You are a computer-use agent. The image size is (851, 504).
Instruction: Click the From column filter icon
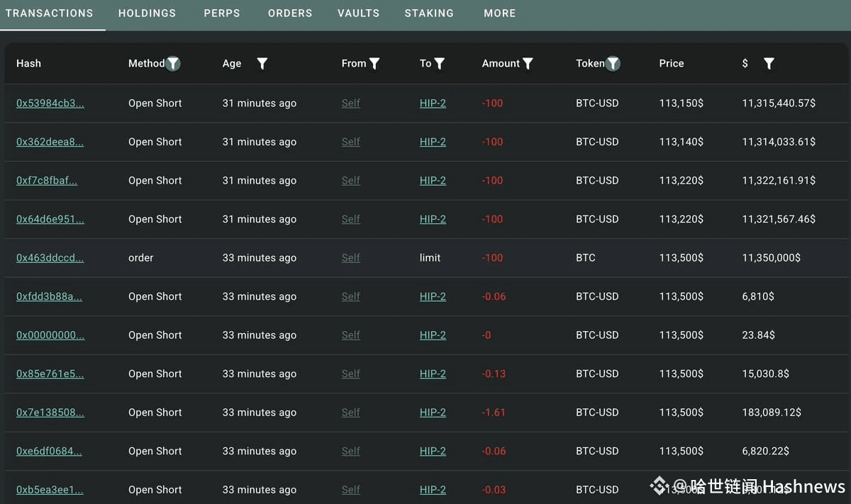click(374, 64)
